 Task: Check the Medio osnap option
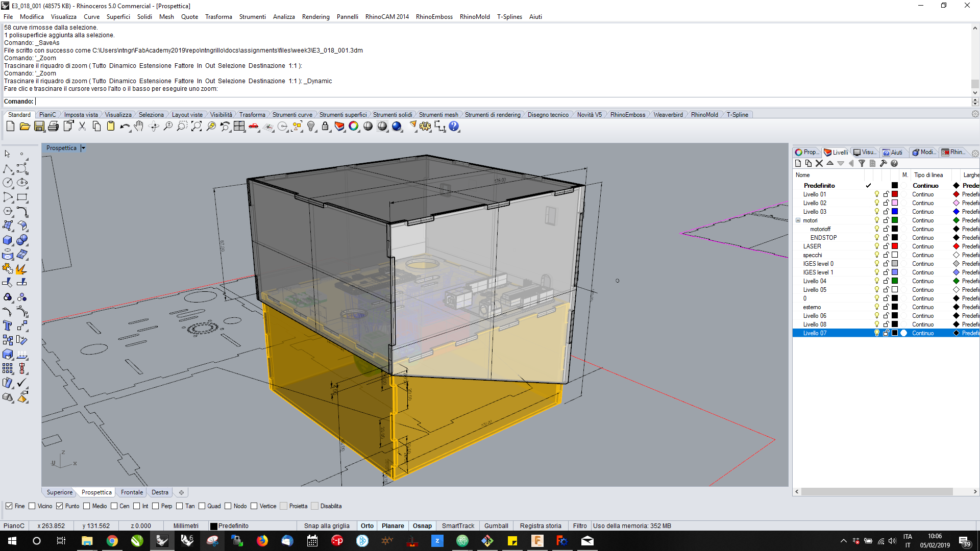[87, 506]
